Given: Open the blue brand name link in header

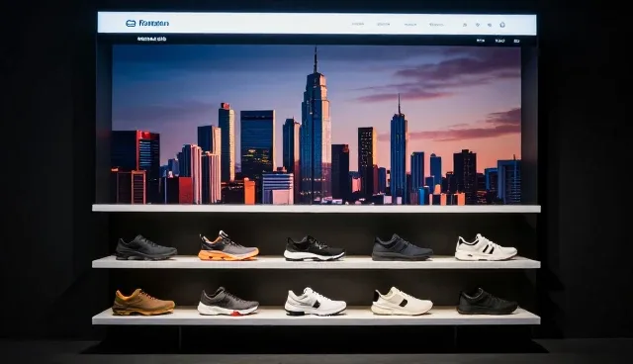Looking at the screenshot, I should 154,24.
